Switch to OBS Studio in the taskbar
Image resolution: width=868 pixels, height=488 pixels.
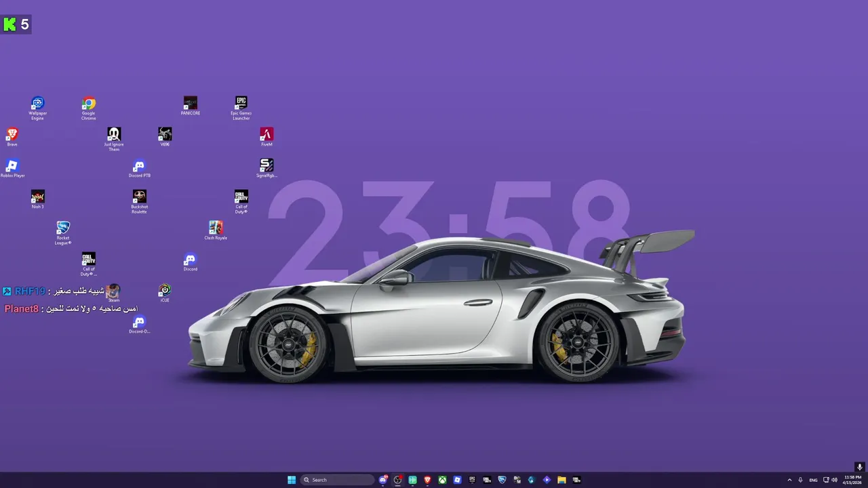[x=397, y=480]
